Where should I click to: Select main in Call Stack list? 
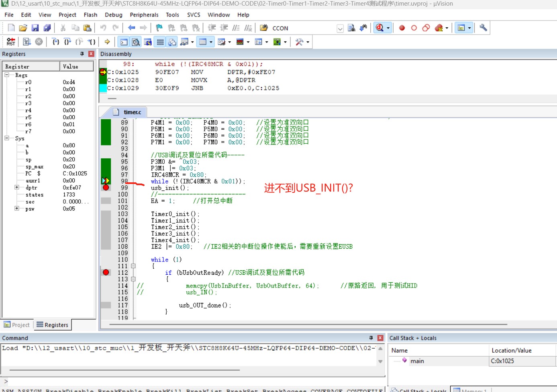point(417,361)
